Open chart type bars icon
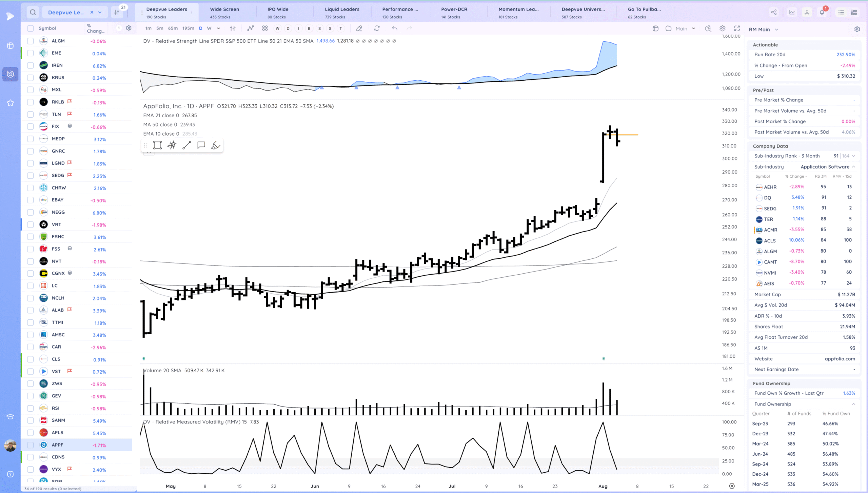Viewport: 868px width, 493px height. click(x=233, y=28)
